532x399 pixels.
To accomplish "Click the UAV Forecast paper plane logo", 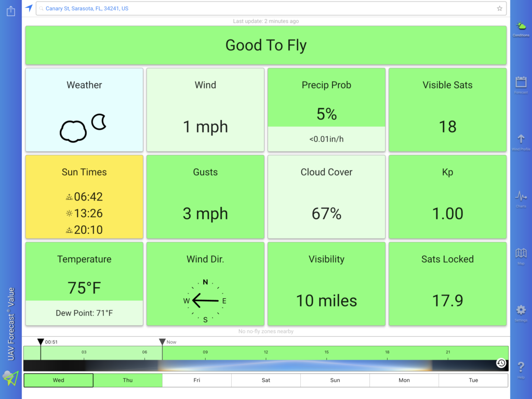I will [10, 378].
